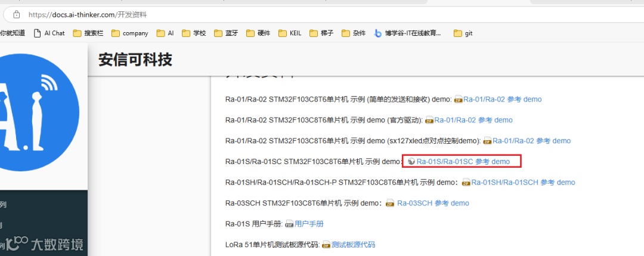Click zip icon before Ra-01SH/Ra-01SCH 参考 demo
The image size is (644, 256).
pyautogui.click(x=466, y=183)
